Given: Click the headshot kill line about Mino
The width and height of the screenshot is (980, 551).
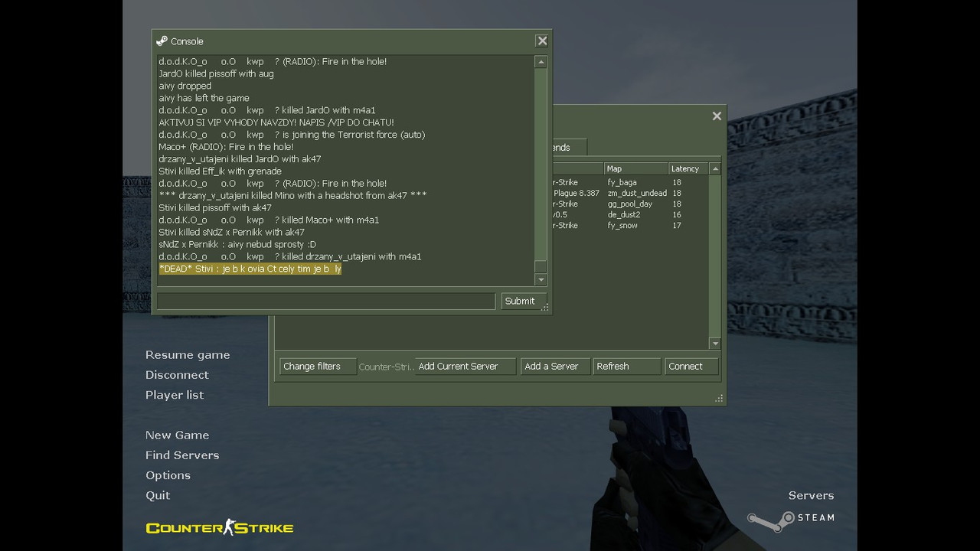Looking at the screenshot, I should click(292, 196).
